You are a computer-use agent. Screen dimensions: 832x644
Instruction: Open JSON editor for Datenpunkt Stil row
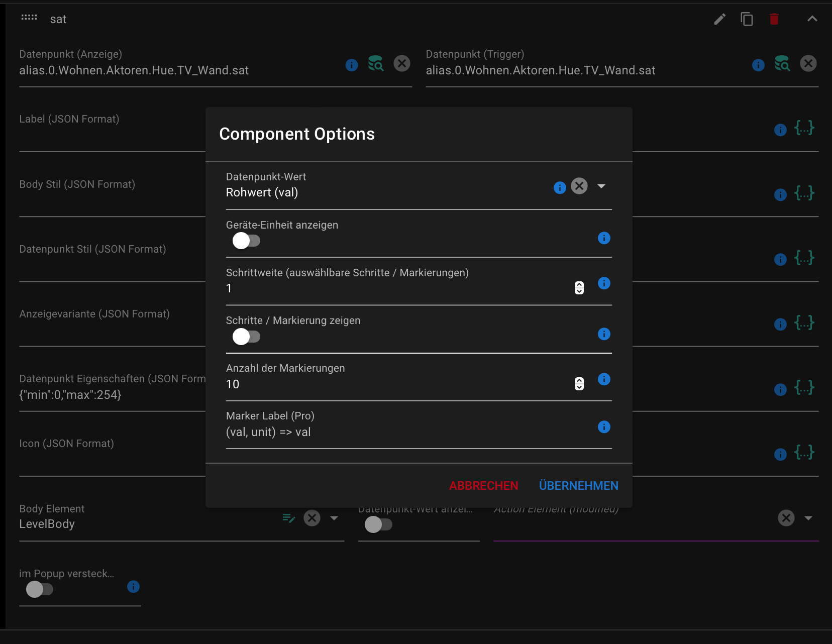click(804, 258)
